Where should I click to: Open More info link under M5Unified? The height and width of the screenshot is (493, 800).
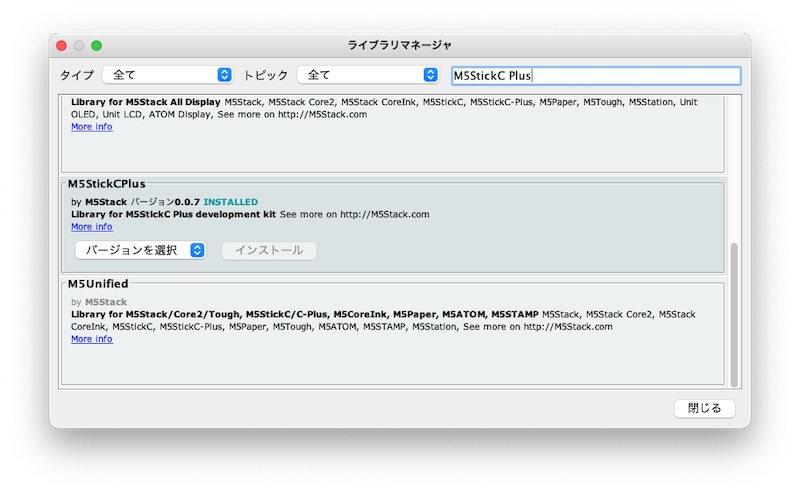click(x=91, y=339)
